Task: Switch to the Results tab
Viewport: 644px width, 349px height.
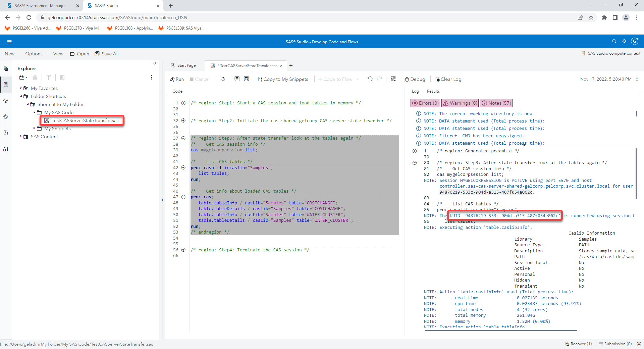Action: coord(433,91)
